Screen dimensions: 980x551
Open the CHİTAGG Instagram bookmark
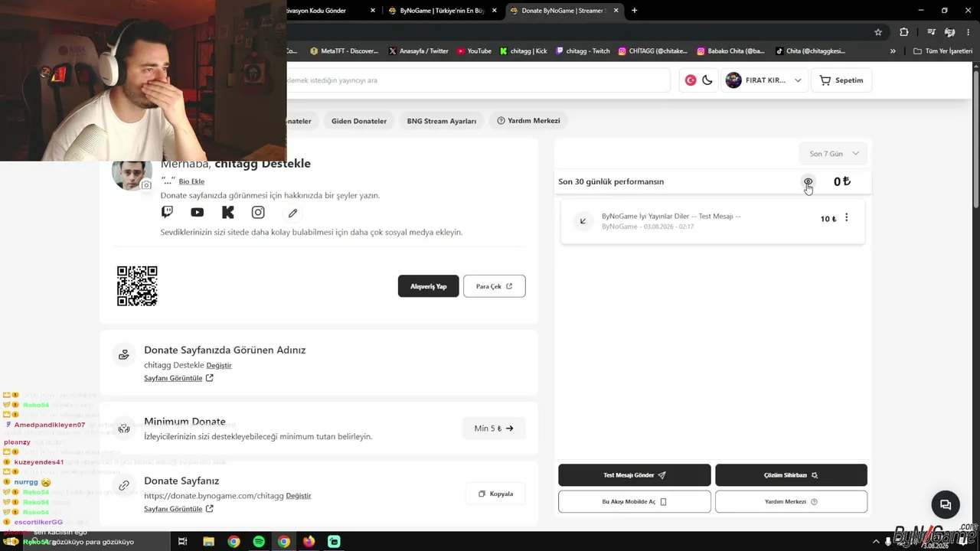point(653,51)
